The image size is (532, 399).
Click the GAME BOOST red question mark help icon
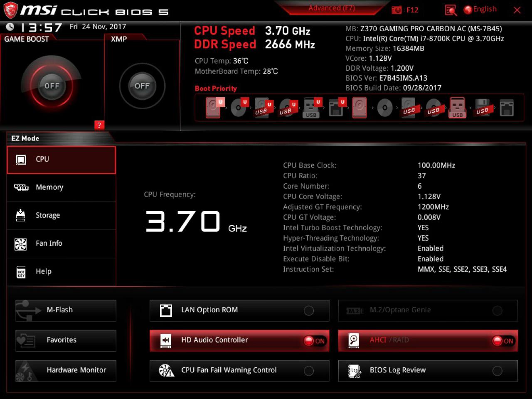point(99,125)
